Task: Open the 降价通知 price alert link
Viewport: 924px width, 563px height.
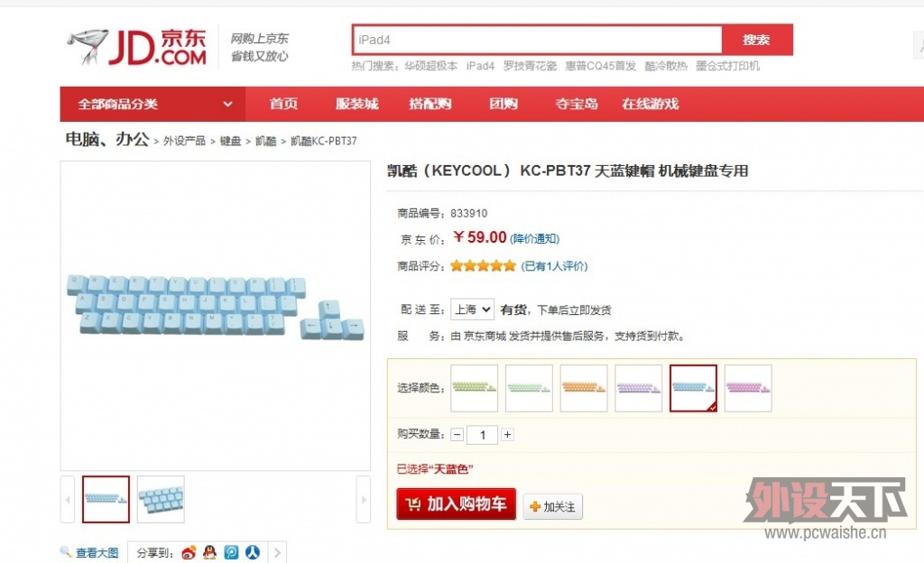Action: pos(534,238)
